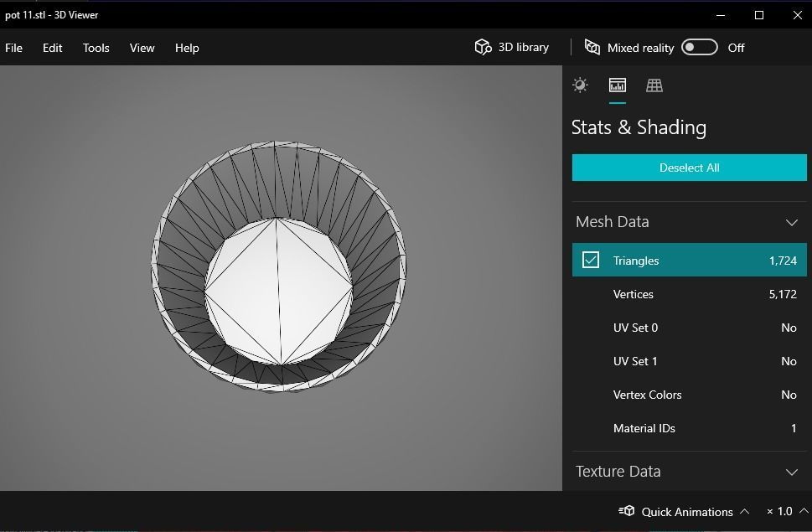Expand the Quick Animations chevron
This screenshot has height=532, width=812.
click(745, 511)
